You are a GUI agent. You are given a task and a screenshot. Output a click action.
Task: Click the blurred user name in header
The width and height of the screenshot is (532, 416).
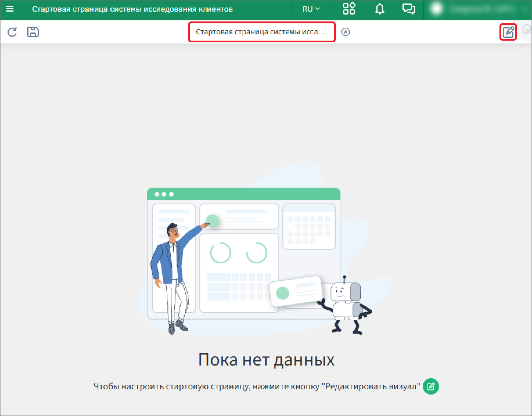[x=482, y=9]
